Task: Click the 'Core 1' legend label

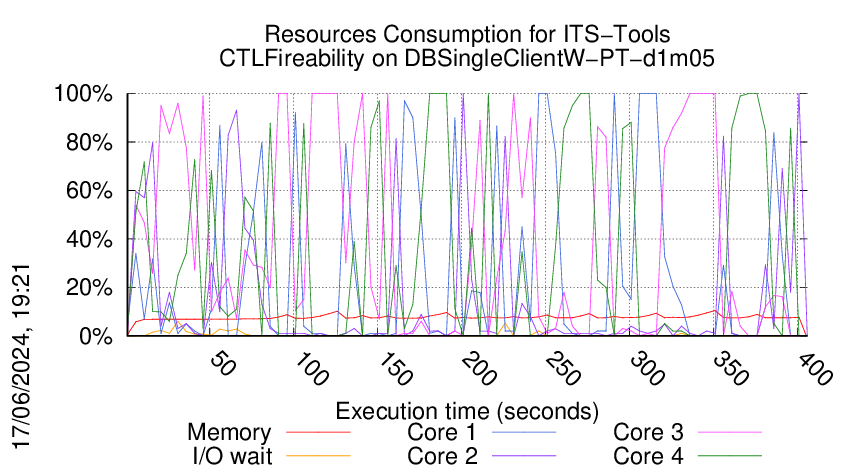Action: pos(441,432)
